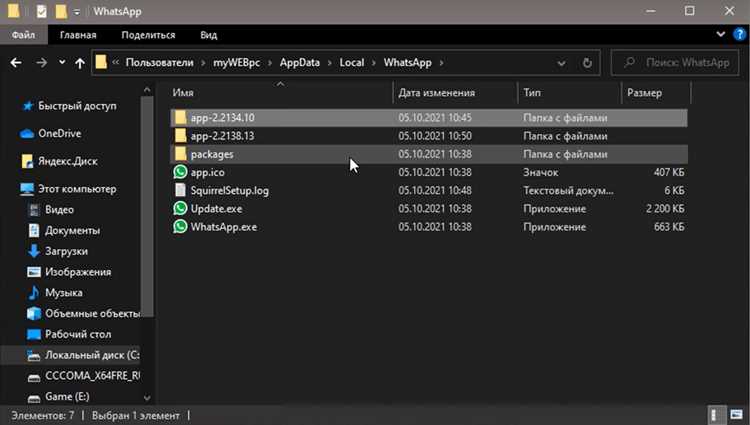Expand hidden path with double chevron
750x425 pixels.
click(x=116, y=62)
